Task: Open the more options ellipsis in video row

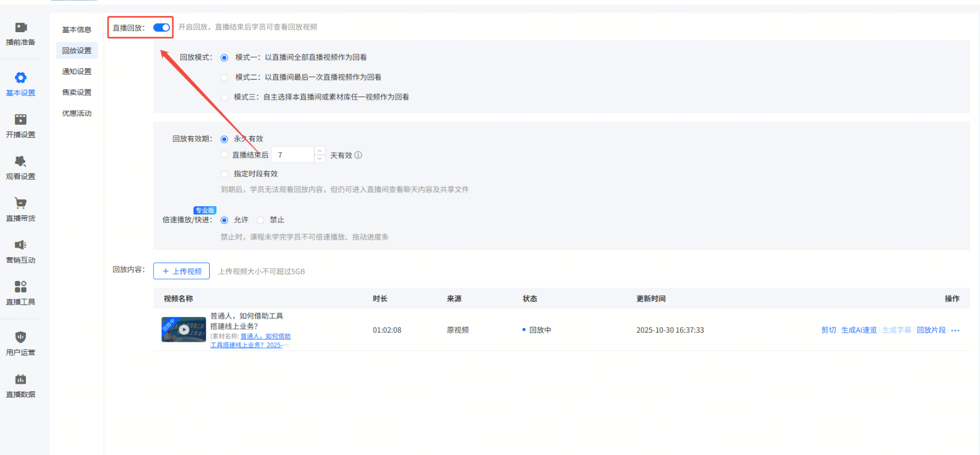Action: pyautogui.click(x=955, y=330)
